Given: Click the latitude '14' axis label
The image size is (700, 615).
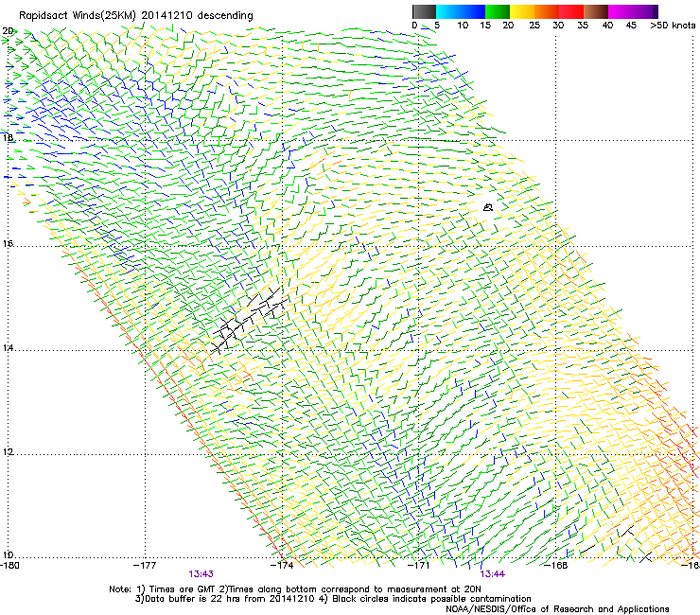Looking at the screenshot, I should point(8,347).
